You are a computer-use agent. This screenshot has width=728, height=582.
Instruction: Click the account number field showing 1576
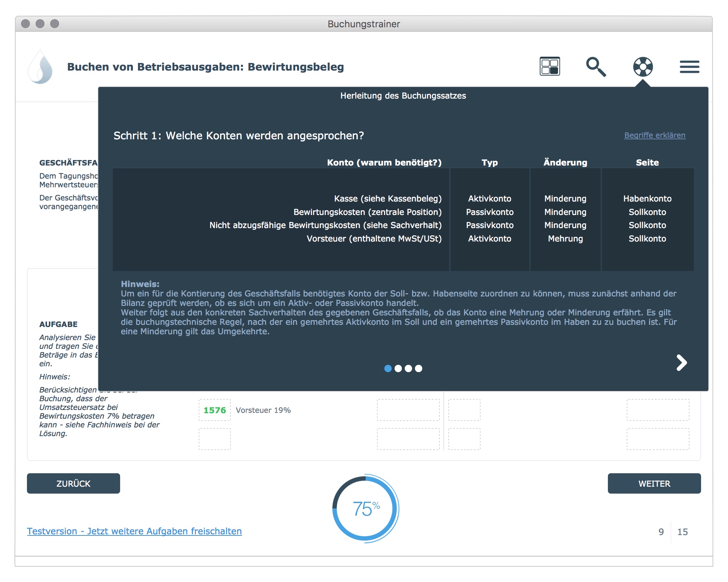coord(215,410)
